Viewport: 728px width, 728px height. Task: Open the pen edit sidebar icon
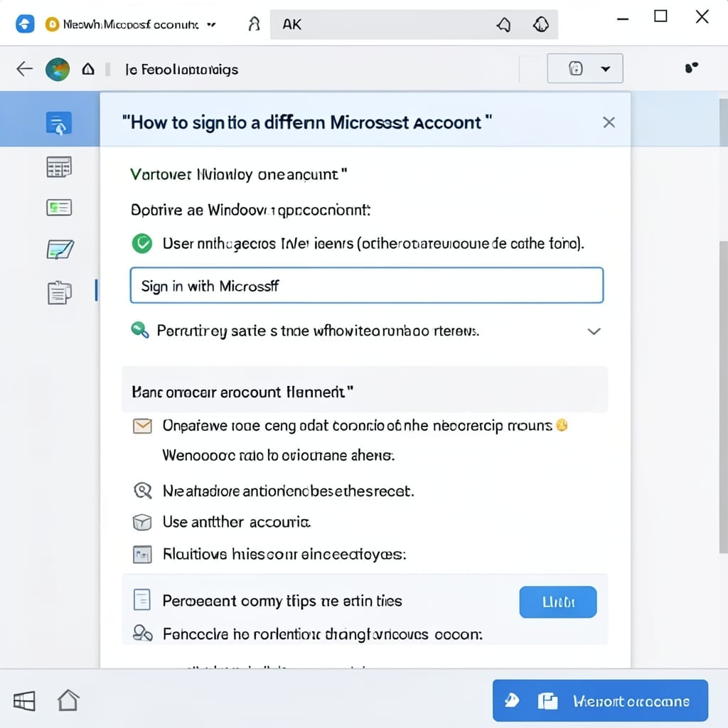[x=60, y=250]
